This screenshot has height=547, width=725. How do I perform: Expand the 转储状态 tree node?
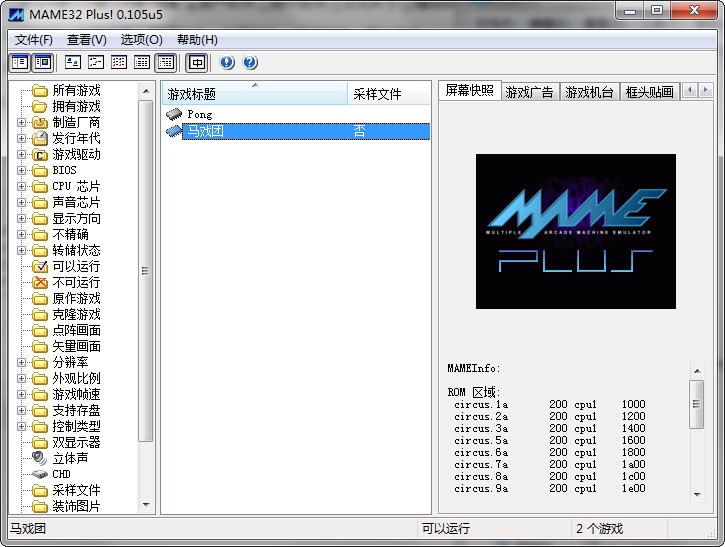pyautogui.click(x=21, y=251)
